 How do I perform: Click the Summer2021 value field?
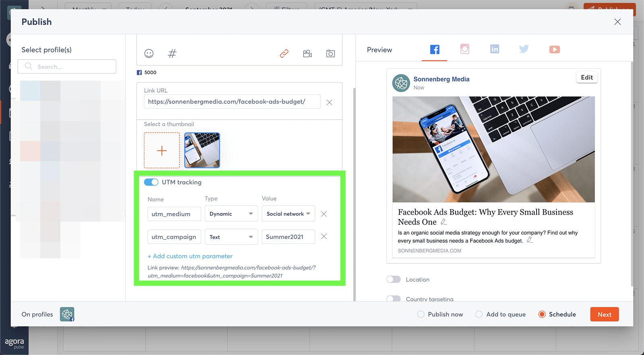pyautogui.click(x=288, y=237)
